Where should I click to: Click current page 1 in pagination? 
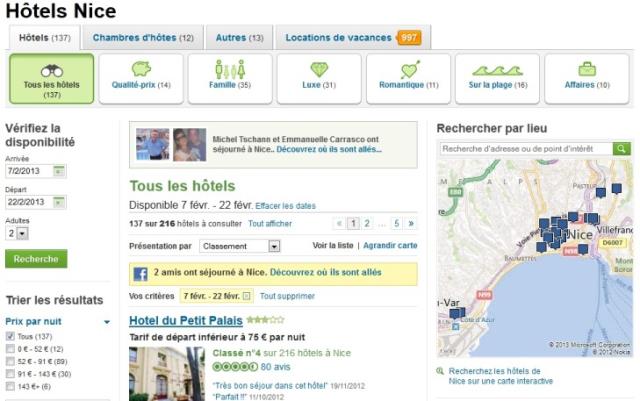[x=353, y=223]
